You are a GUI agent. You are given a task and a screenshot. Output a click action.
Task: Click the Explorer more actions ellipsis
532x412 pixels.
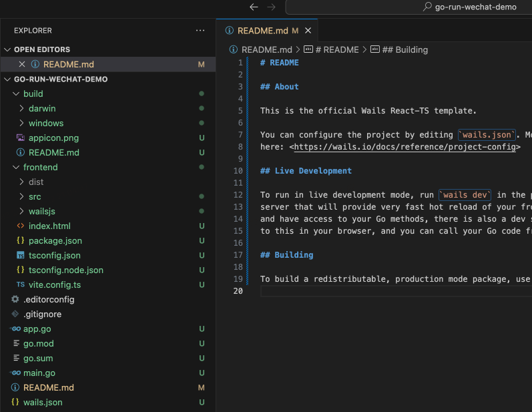click(200, 31)
